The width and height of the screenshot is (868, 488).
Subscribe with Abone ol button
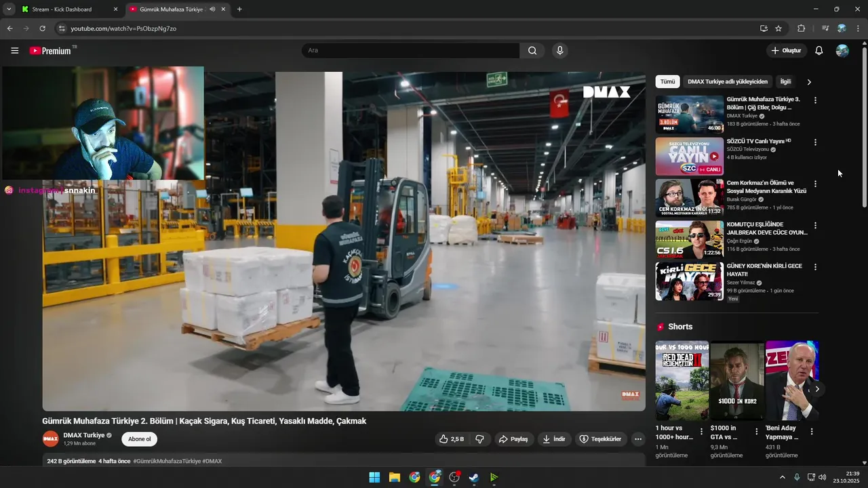(139, 439)
